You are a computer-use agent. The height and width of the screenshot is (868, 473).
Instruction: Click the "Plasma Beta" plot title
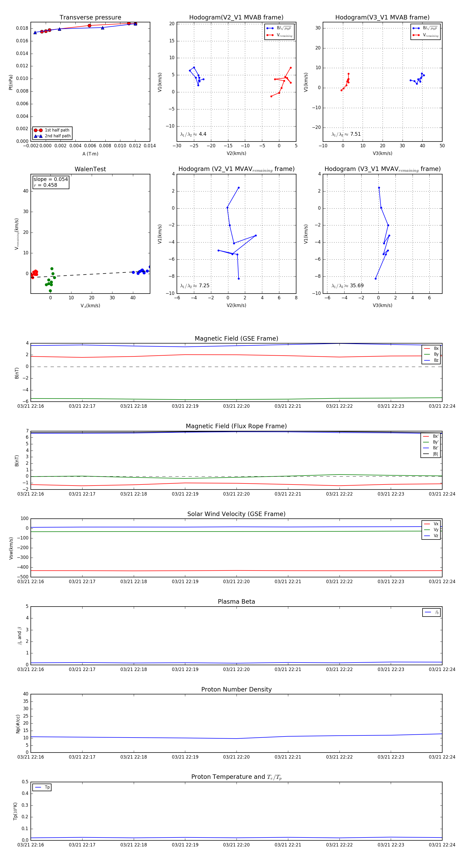pos(236,602)
